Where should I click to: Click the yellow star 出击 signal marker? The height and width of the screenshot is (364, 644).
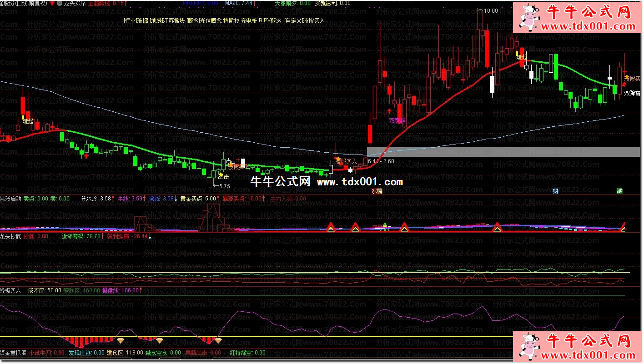(x=221, y=175)
